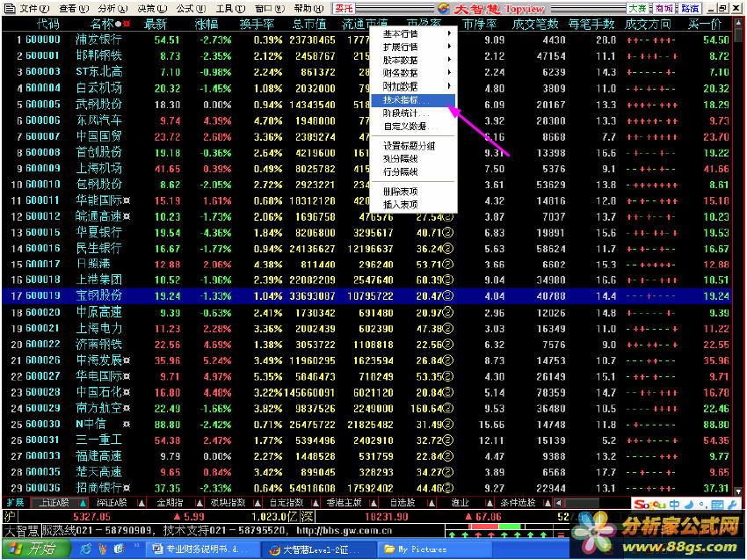The width and height of the screenshot is (747, 560).
Task: Choose 列分隔线 in the context menu
Action: (x=414, y=159)
